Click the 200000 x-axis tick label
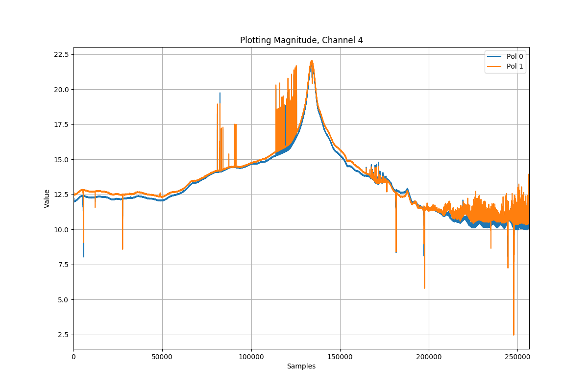 point(429,356)
